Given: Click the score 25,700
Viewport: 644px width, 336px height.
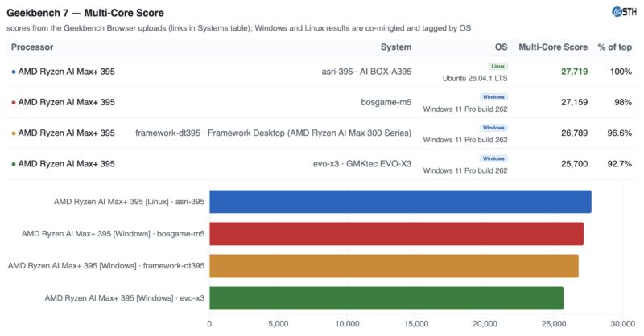Looking at the screenshot, I should point(575,164).
